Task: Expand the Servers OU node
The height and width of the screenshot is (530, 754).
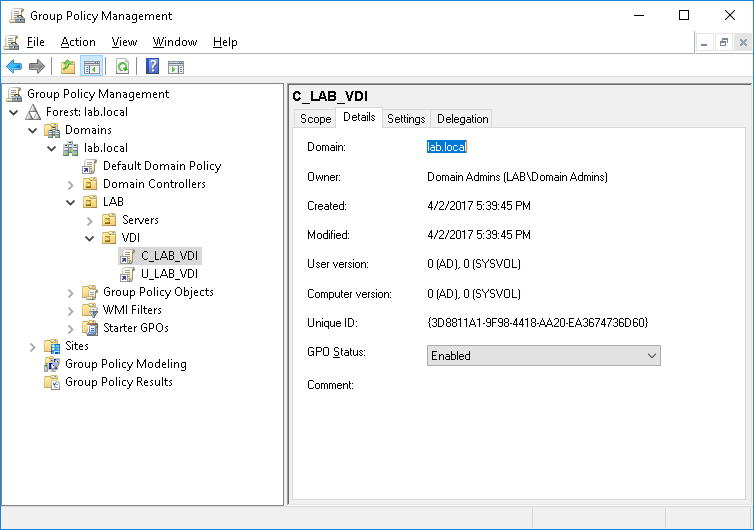Action: coord(89,220)
